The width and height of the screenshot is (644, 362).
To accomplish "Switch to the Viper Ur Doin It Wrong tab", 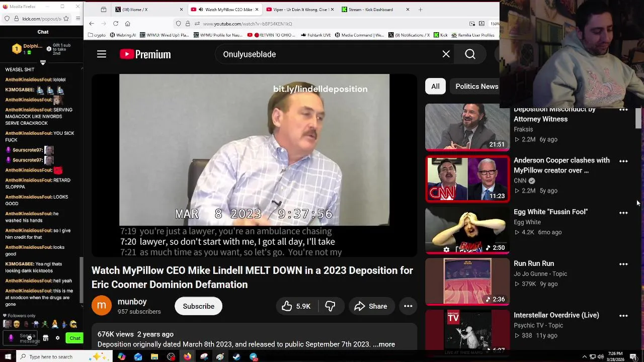I will (300, 10).
